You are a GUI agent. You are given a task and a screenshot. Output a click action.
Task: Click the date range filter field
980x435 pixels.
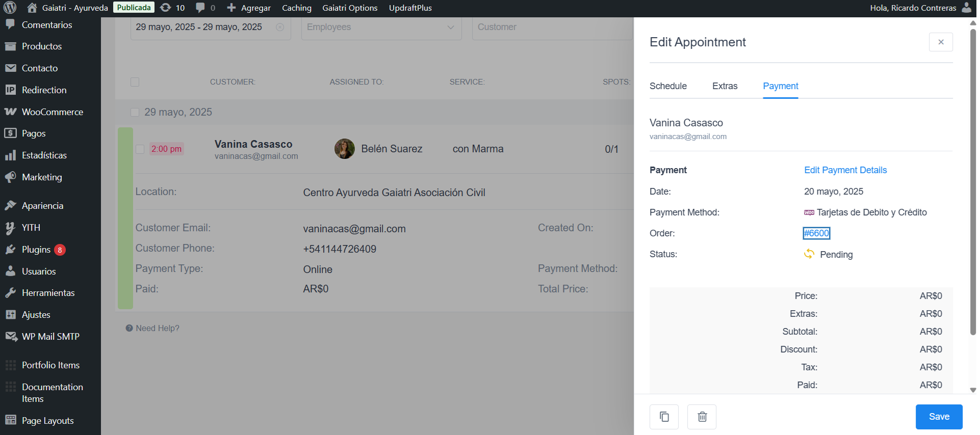pyautogui.click(x=211, y=28)
